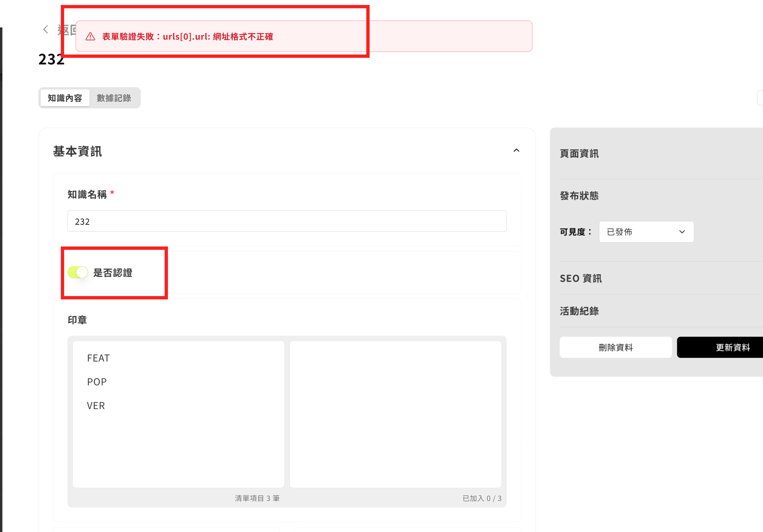Select POP in the 印章 list
Image resolution: width=763 pixels, height=532 pixels.
tap(97, 382)
